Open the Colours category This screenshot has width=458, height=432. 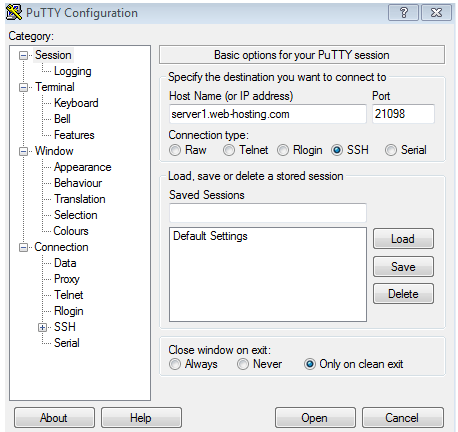[x=71, y=231]
